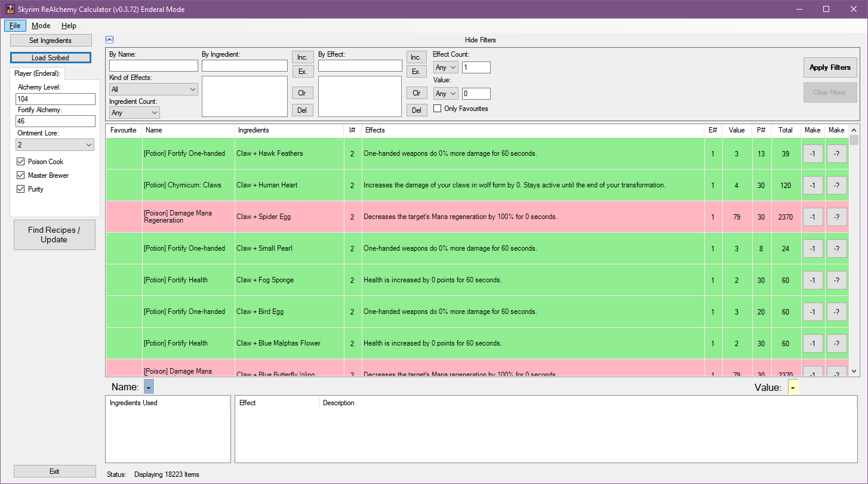Click the By Name filter field
Screen dimensions: 868x484
(x=153, y=66)
